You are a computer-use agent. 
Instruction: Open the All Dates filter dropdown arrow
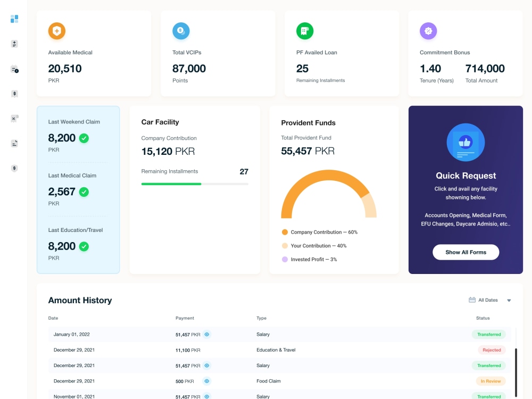509,300
